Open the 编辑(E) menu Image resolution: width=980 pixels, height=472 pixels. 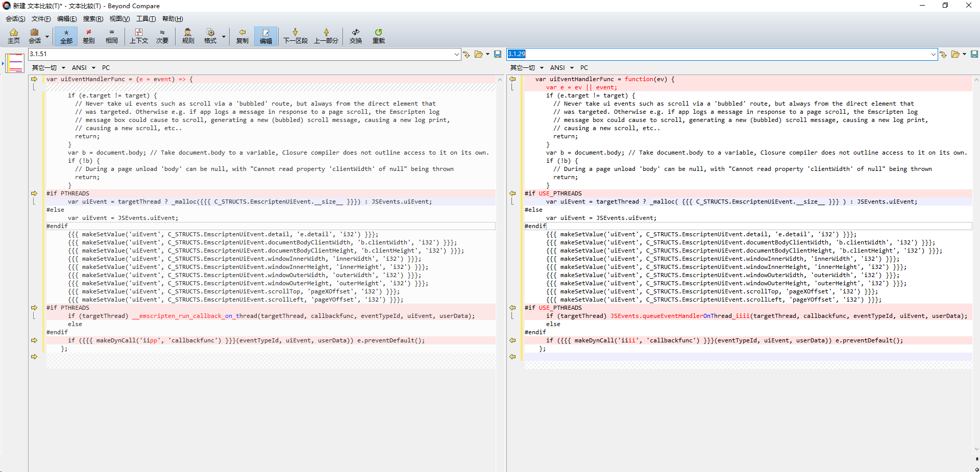(x=67, y=19)
